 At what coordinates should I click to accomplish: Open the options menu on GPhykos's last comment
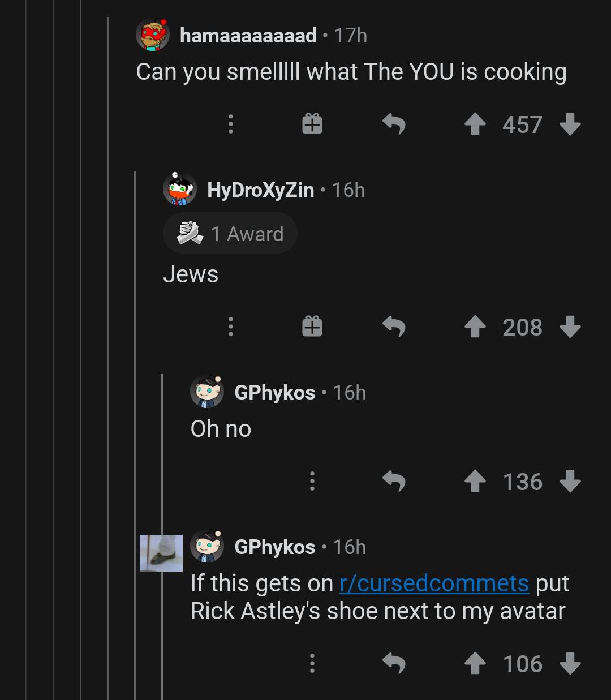click(312, 663)
